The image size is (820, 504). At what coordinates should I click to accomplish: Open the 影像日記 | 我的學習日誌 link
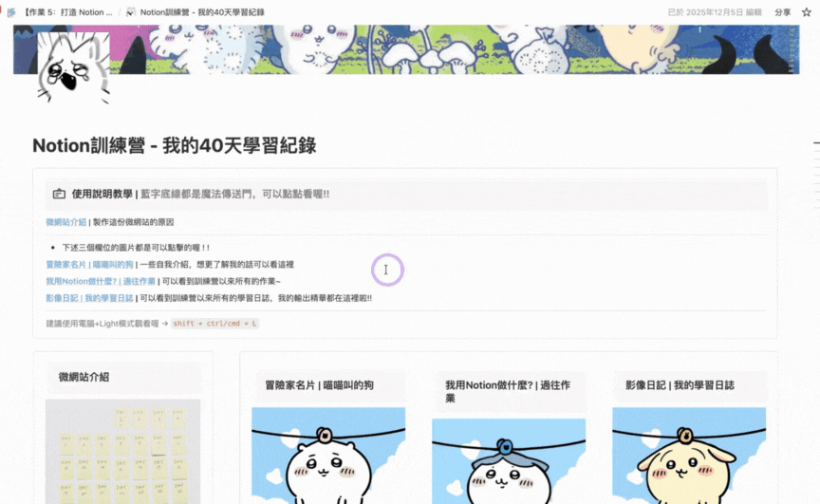[x=90, y=298]
